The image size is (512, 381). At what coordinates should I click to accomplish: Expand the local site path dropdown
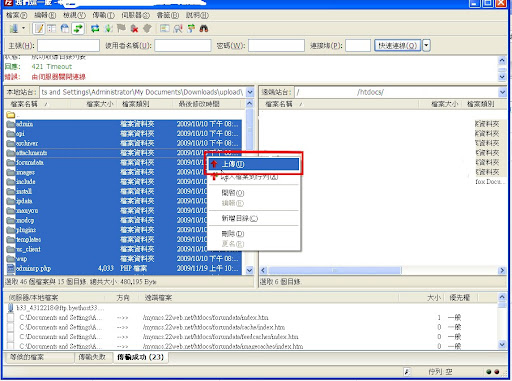pos(250,92)
